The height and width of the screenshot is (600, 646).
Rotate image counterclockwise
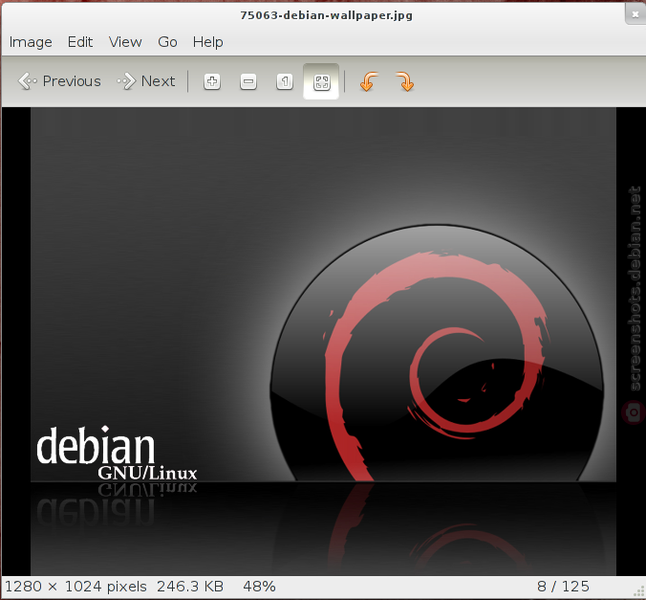click(368, 82)
